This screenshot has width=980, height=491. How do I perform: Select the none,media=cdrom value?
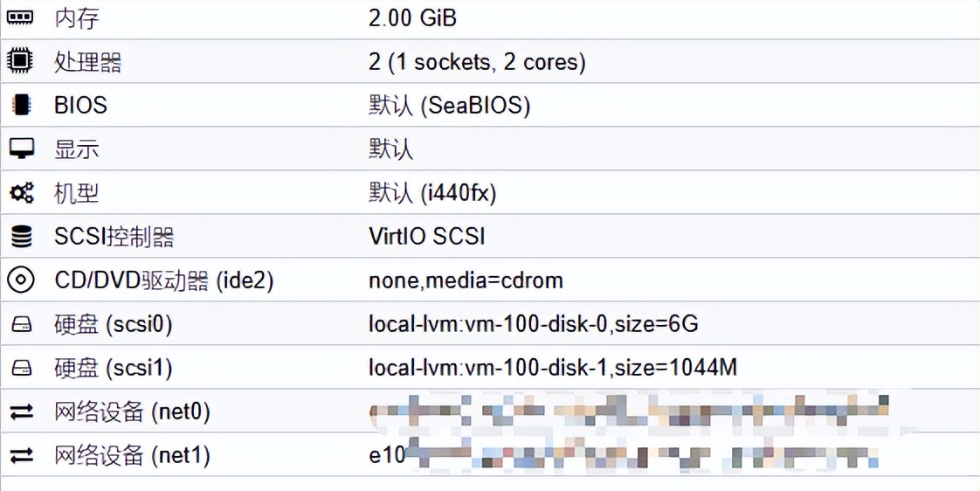[x=466, y=280]
